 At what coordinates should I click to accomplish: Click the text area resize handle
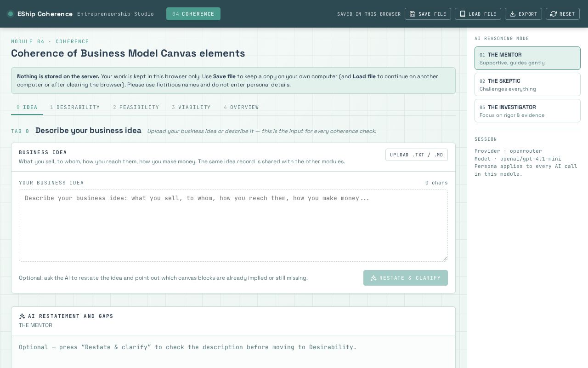(x=445, y=259)
